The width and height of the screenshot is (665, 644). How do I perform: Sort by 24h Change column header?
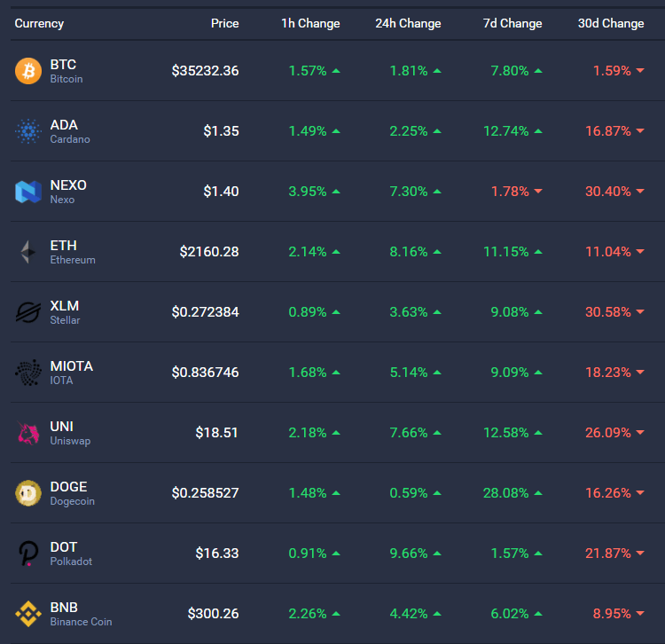coord(408,24)
